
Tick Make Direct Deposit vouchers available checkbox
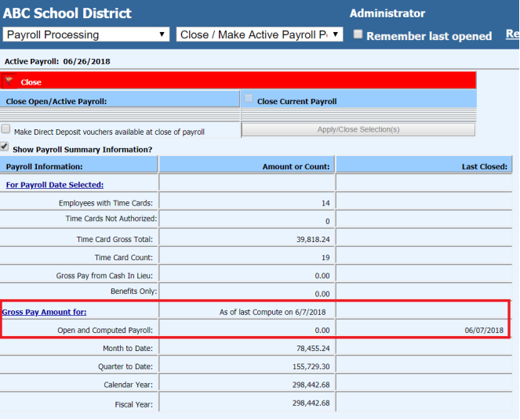click(x=6, y=130)
